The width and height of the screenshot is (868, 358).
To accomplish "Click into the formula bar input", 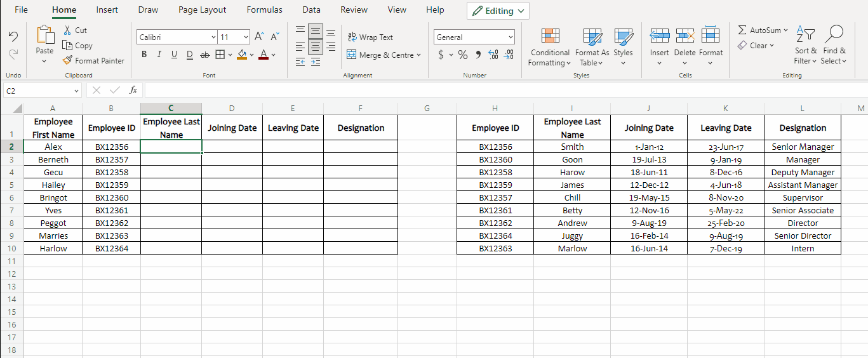I will coord(505,90).
